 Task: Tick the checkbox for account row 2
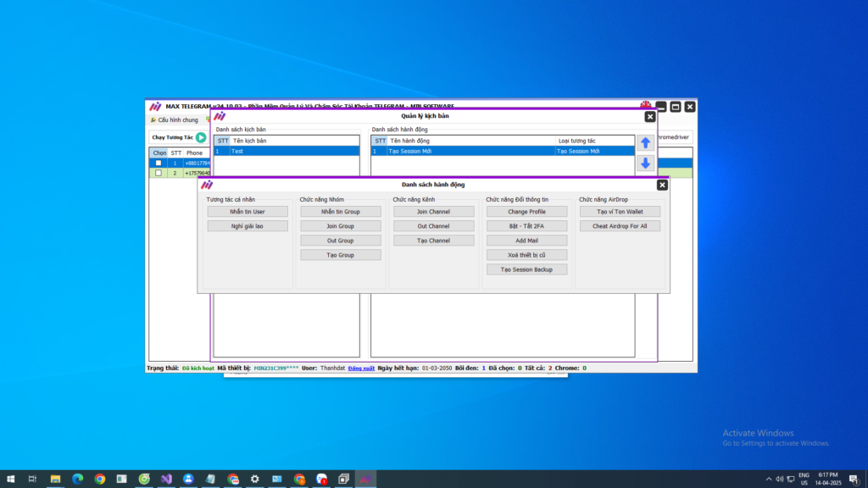pyautogui.click(x=158, y=173)
